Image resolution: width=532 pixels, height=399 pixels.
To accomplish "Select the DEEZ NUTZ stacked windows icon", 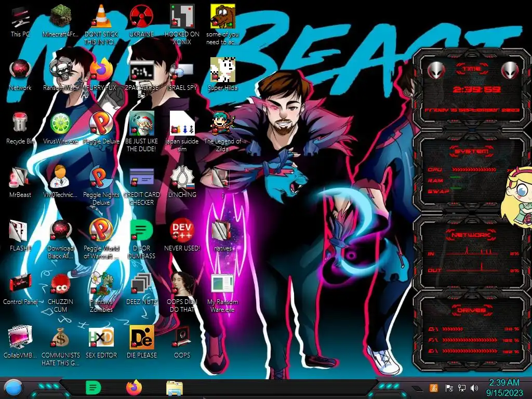I will click(141, 284).
